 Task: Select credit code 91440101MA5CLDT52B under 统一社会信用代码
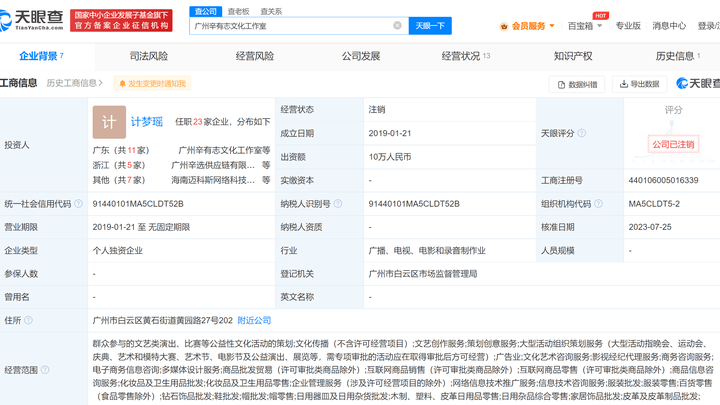click(x=138, y=203)
